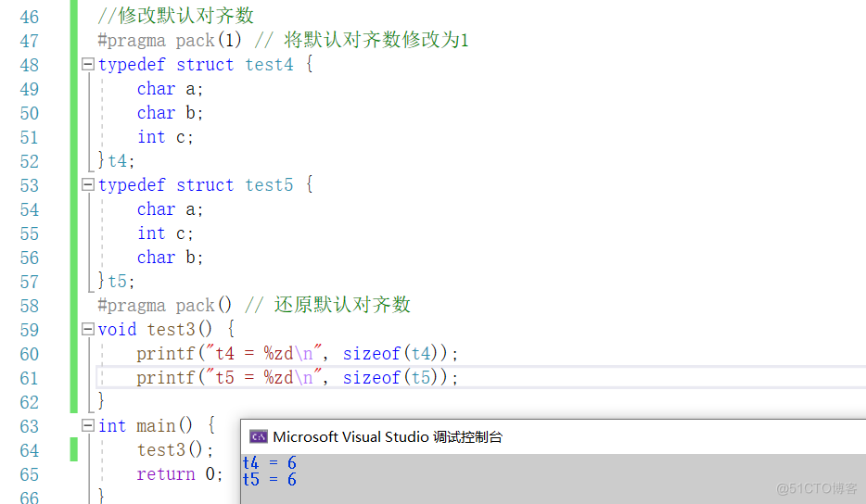Collapse the test4 struct definition

(x=88, y=64)
